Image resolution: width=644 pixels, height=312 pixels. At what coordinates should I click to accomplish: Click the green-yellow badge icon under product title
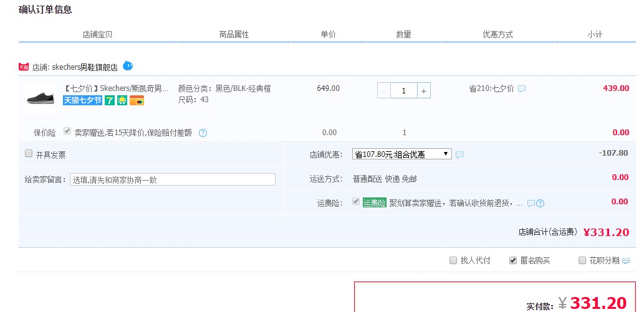click(122, 100)
